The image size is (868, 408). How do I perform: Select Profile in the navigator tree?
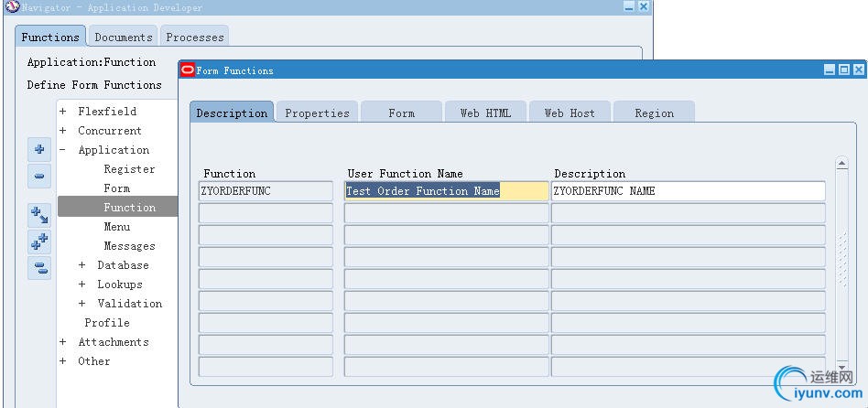(107, 322)
